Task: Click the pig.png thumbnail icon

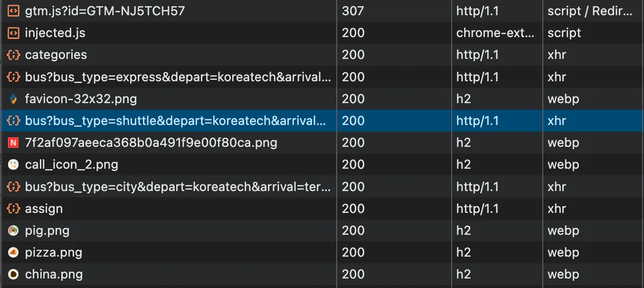Action: coord(13,231)
